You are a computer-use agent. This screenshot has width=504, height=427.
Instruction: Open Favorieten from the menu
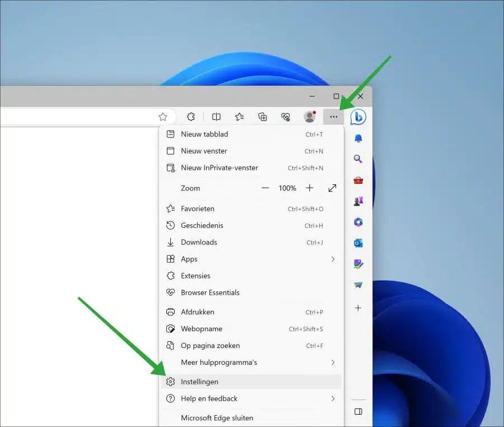(251, 208)
